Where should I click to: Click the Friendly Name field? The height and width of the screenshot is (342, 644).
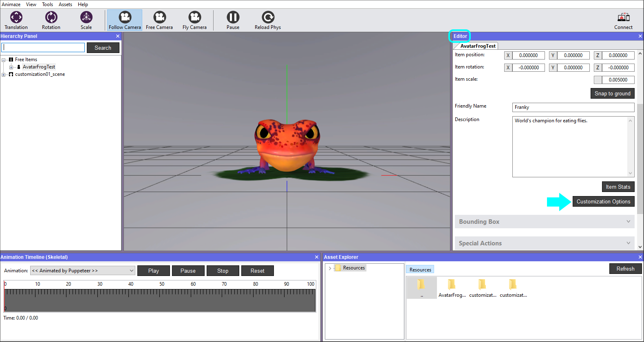573,107
